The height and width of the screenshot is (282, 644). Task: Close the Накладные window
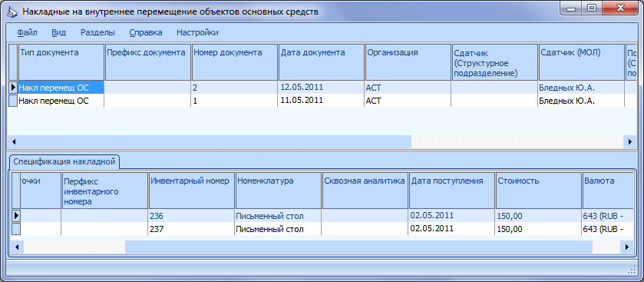(619, 8)
